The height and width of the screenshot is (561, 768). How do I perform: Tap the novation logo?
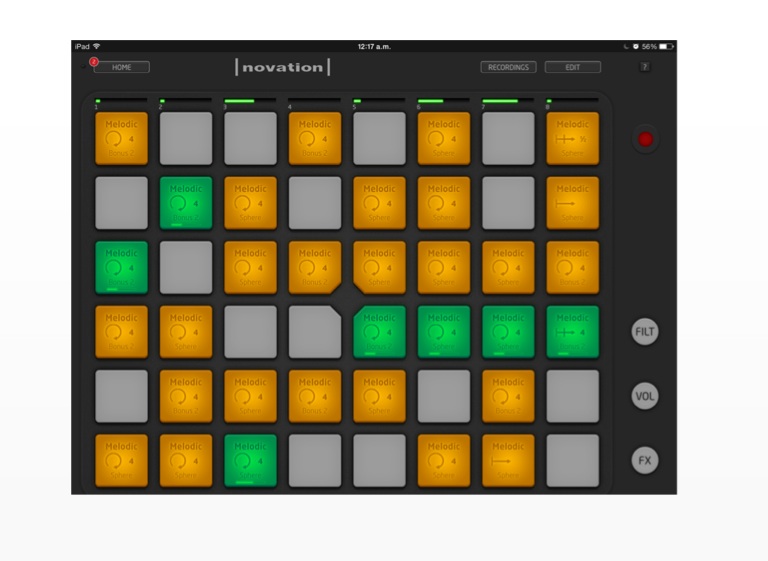point(282,67)
